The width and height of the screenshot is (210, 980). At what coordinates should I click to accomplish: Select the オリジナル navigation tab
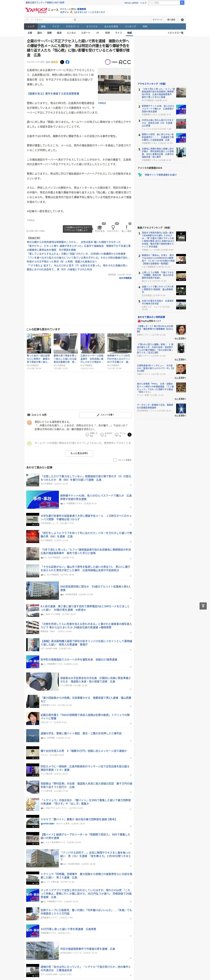(92, 27)
